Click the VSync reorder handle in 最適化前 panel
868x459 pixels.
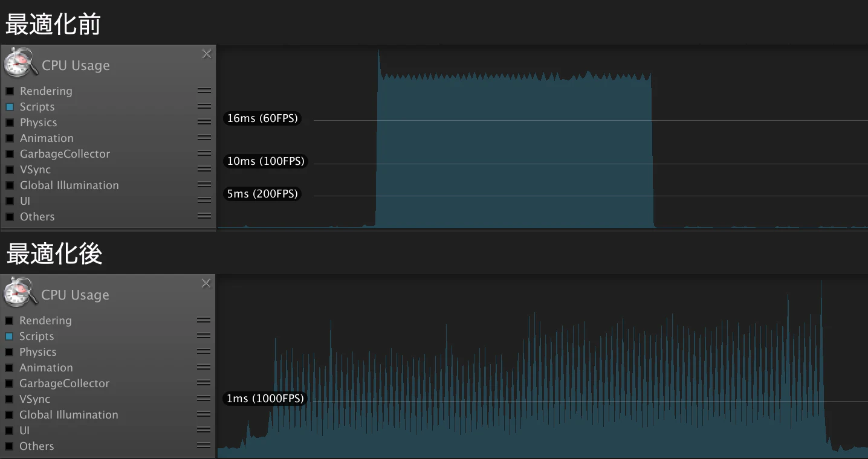[204, 169]
